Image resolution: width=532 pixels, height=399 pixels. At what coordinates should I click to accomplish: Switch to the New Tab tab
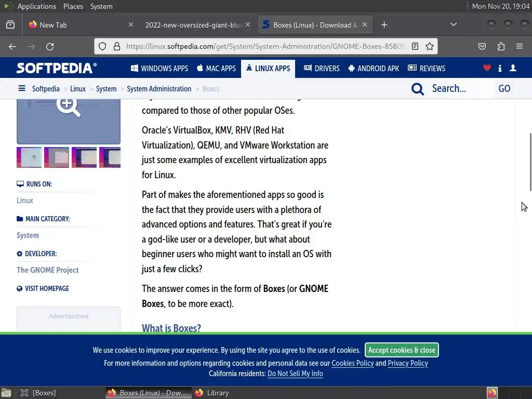pyautogui.click(x=81, y=25)
